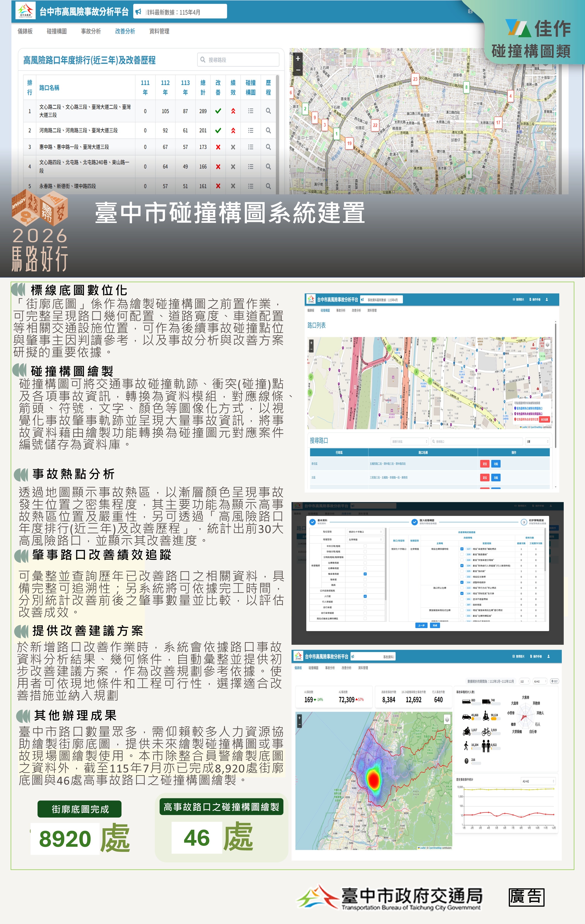The height and width of the screenshot is (924, 585).
Task: Check the 左轉專用道 checkbox
Action: [365, 563]
